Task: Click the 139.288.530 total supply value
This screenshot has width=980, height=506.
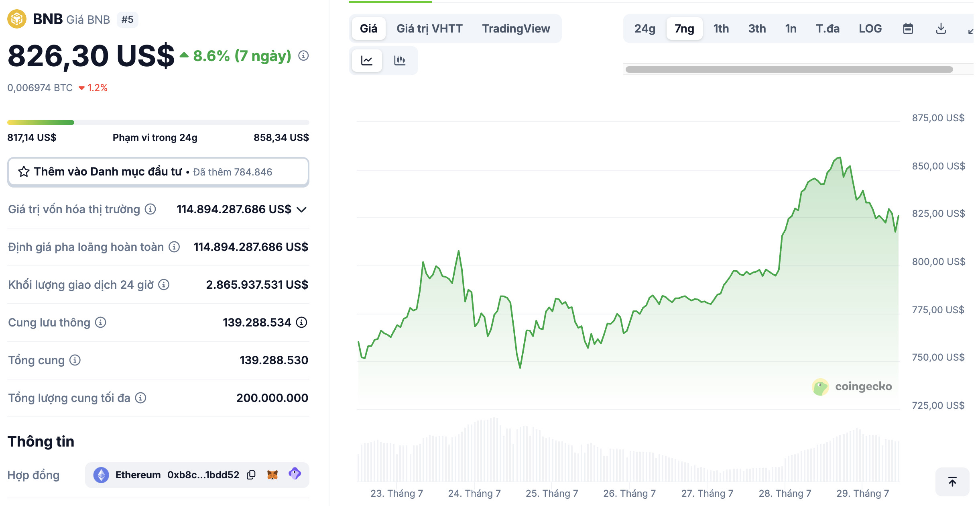Action: point(274,360)
